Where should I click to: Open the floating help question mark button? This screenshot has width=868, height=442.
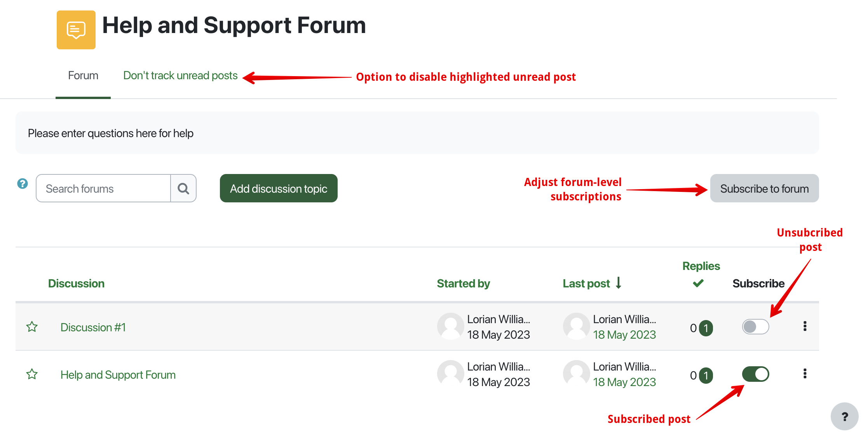[x=844, y=416]
